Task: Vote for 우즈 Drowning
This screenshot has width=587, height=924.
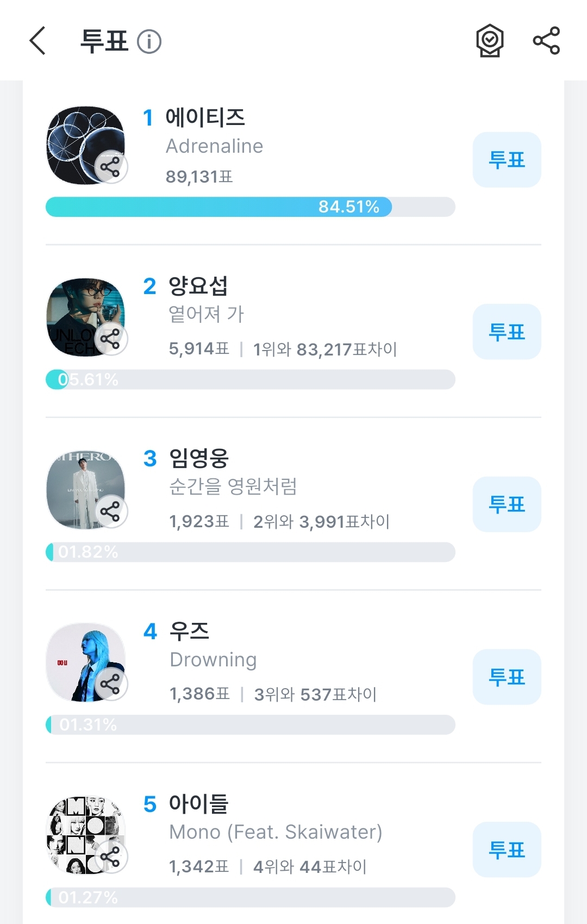Action: (507, 677)
